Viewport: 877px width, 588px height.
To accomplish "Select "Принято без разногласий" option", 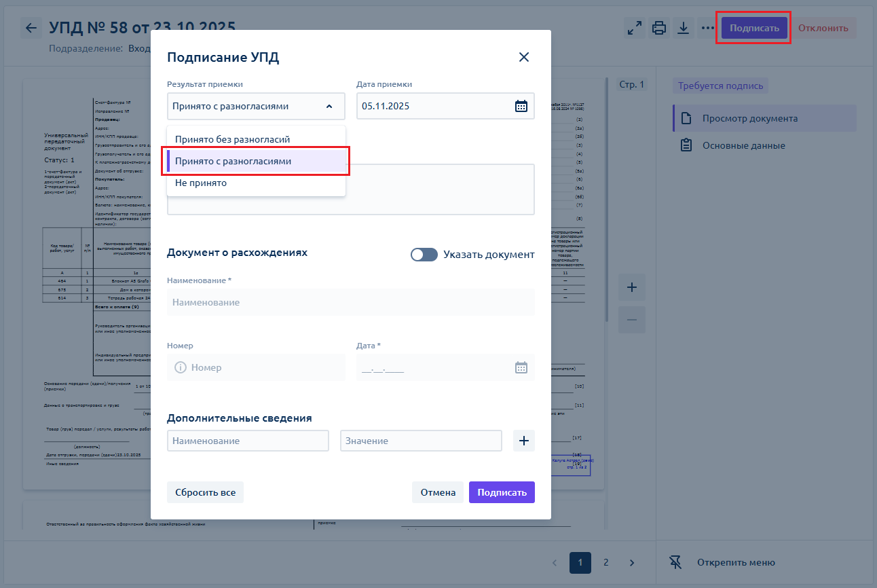I will click(232, 139).
